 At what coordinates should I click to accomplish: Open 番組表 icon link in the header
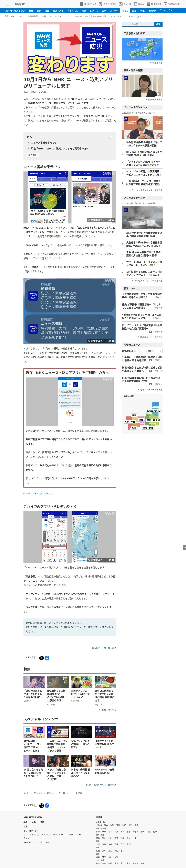(139, 4)
